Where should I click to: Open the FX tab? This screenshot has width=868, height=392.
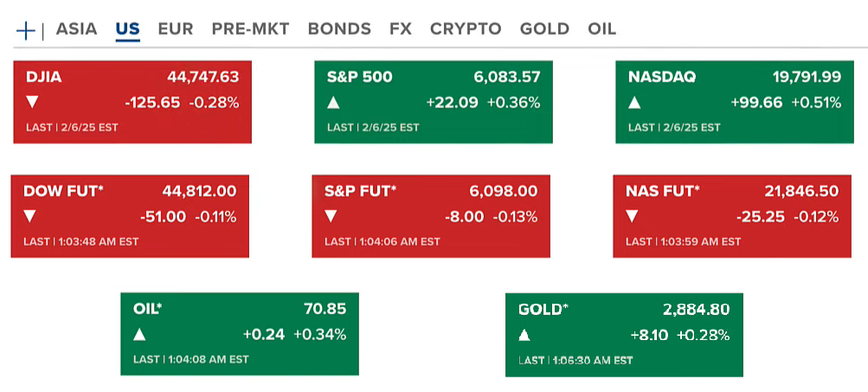(401, 29)
